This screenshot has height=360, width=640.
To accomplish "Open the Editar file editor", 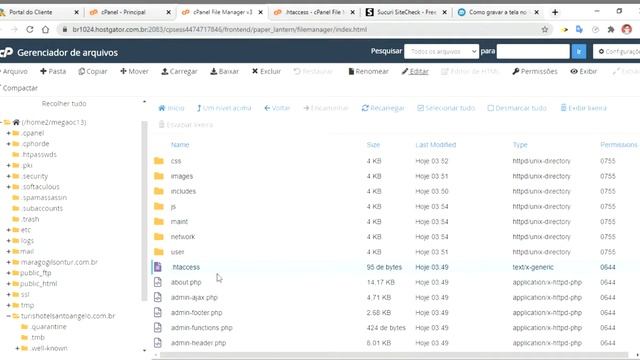I will tap(415, 71).
